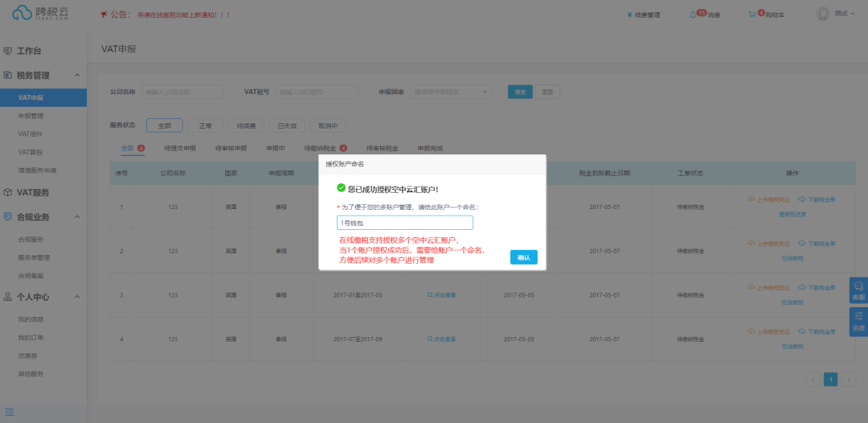Image resolution: width=868 pixels, height=423 pixels.
Task: Focus the account name field showing 1号钱包
Action: click(x=404, y=223)
